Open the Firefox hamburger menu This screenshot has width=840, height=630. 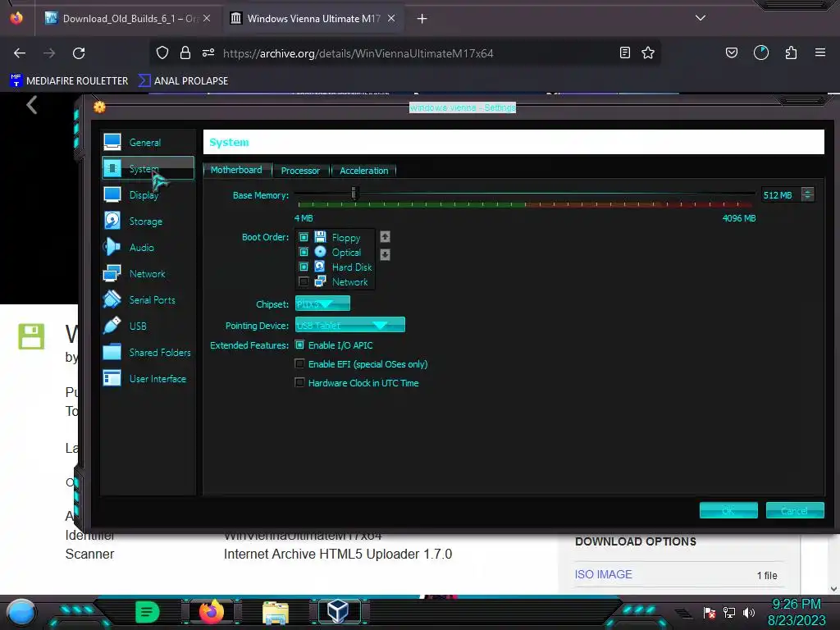point(820,52)
